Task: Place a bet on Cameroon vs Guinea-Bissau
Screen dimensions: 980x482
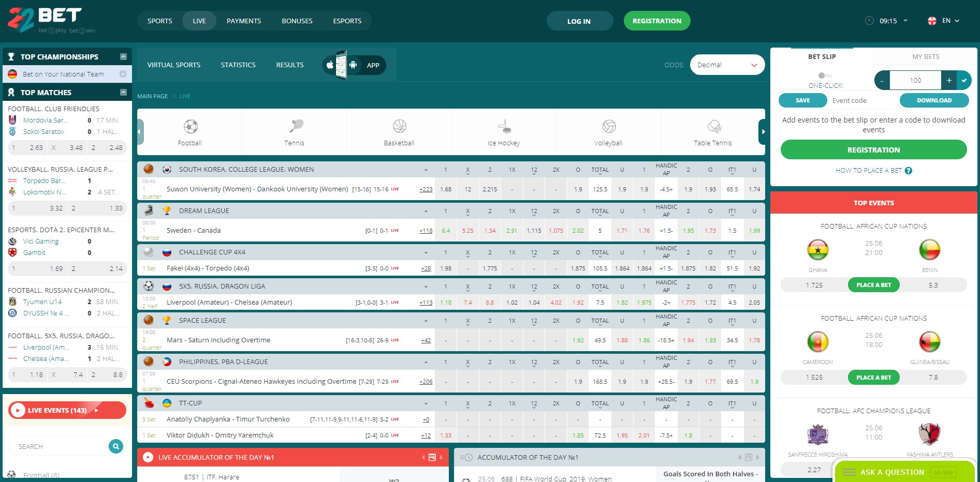Action: pos(874,378)
